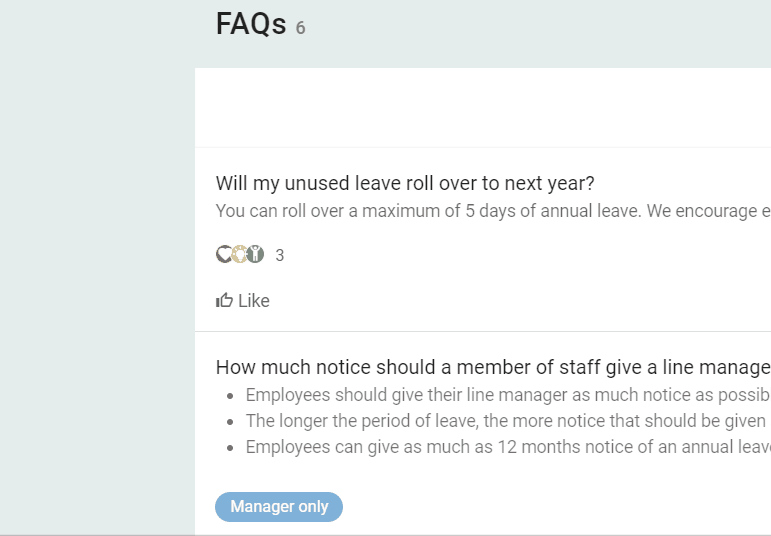Click the thumbs-up Like icon
The width and height of the screenshot is (771, 536).
point(224,300)
